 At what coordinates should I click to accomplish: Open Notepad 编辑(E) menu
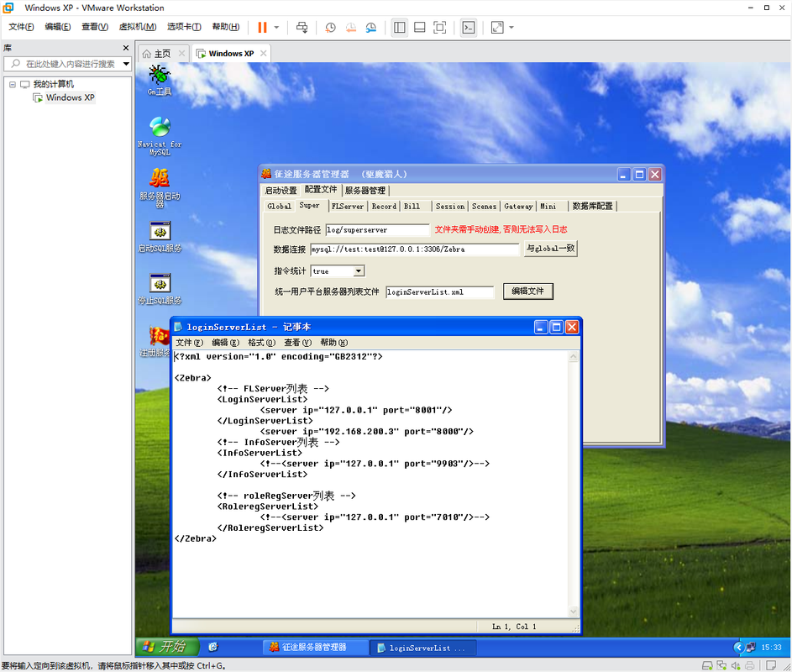pyautogui.click(x=225, y=343)
